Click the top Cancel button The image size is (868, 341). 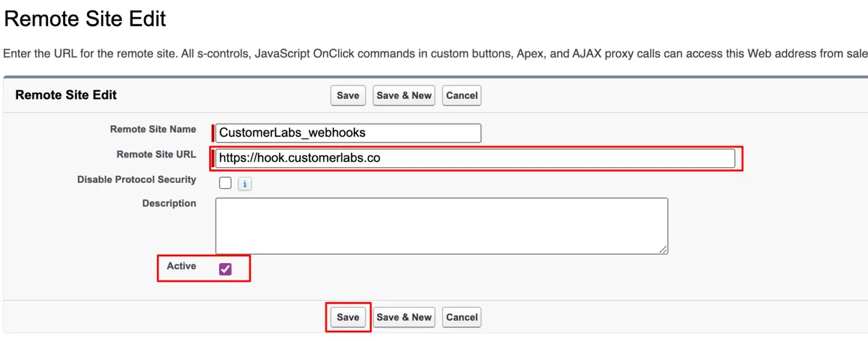[x=462, y=95]
